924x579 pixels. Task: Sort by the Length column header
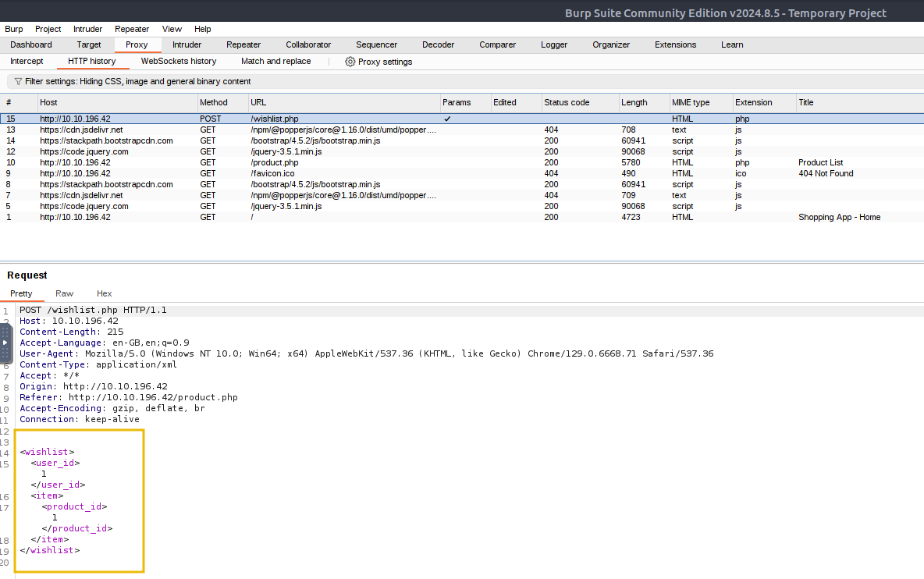point(644,102)
